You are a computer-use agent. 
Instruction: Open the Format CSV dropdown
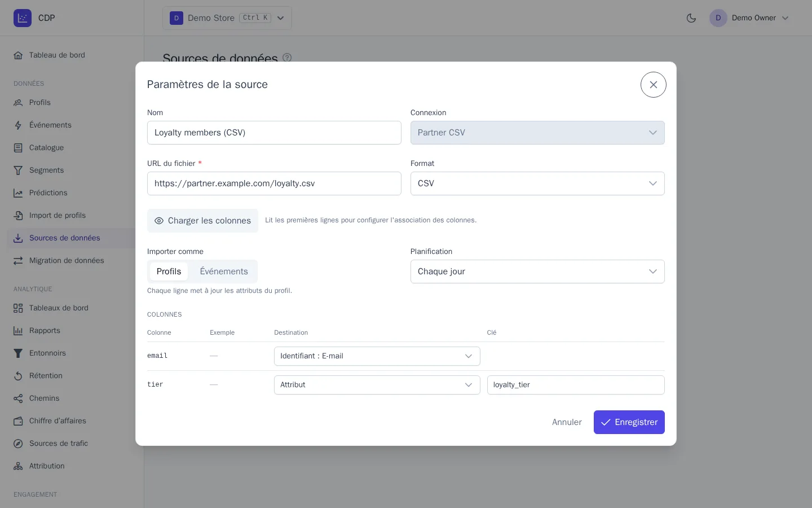pyautogui.click(x=537, y=183)
